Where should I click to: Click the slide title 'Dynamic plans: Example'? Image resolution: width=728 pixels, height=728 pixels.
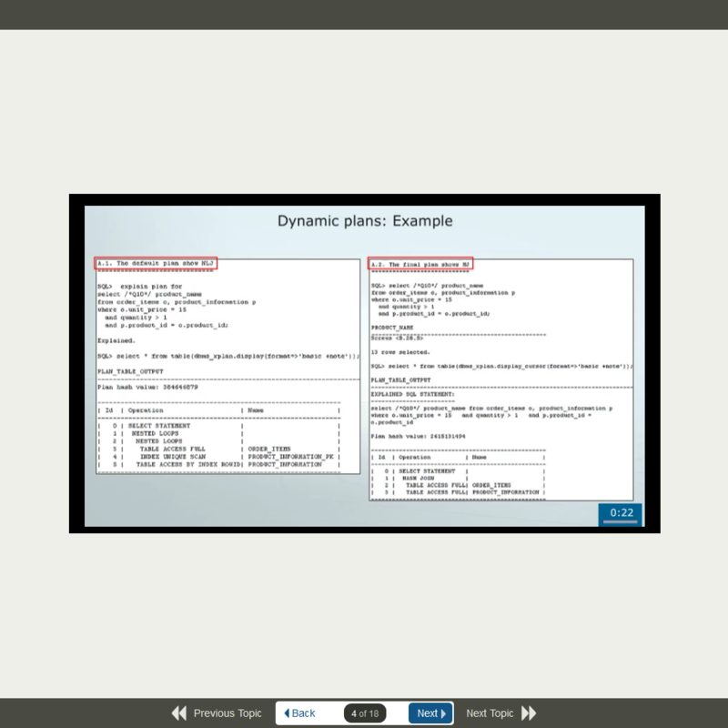click(365, 220)
